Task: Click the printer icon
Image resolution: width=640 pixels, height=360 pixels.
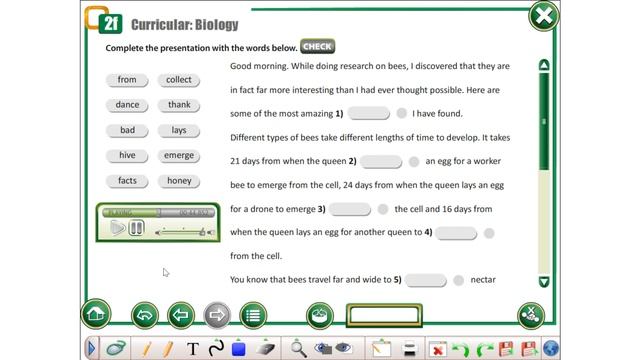Action: (x=409, y=349)
